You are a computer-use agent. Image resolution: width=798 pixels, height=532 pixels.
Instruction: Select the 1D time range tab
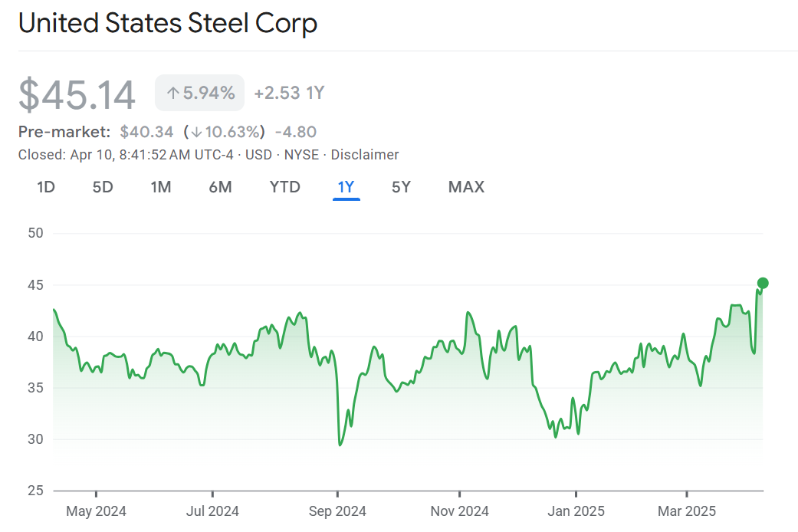[46, 187]
